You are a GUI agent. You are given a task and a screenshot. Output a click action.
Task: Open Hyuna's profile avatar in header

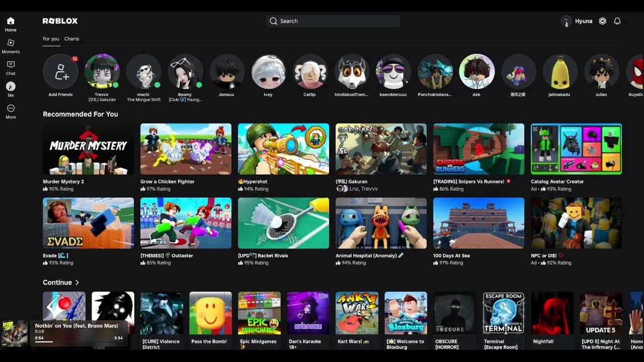pyautogui.click(x=567, y=21)
